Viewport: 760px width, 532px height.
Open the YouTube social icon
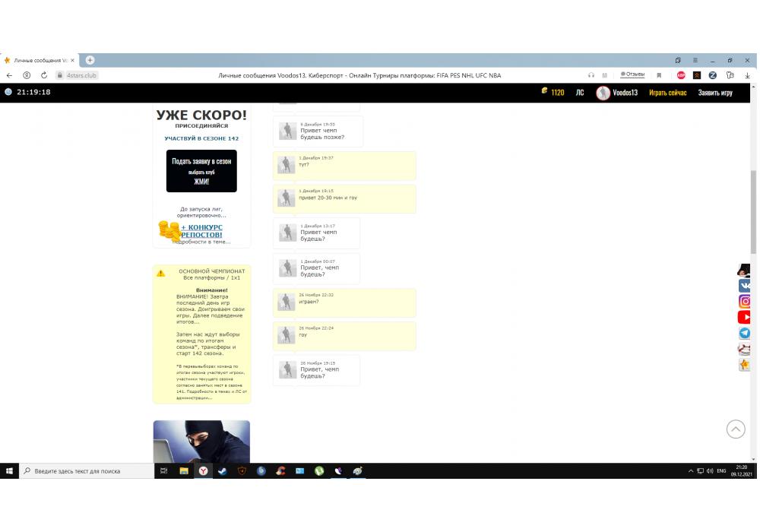(x=744, y=317)
